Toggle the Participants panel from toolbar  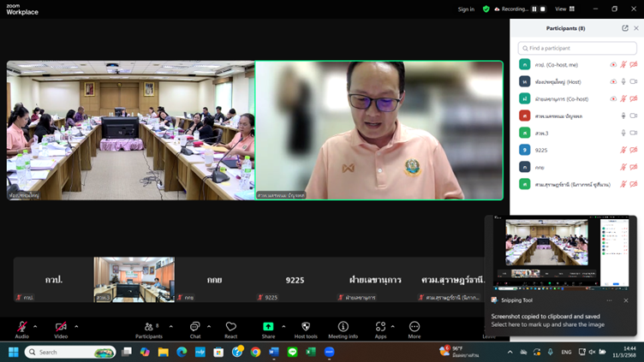click(x=149, y=329)
